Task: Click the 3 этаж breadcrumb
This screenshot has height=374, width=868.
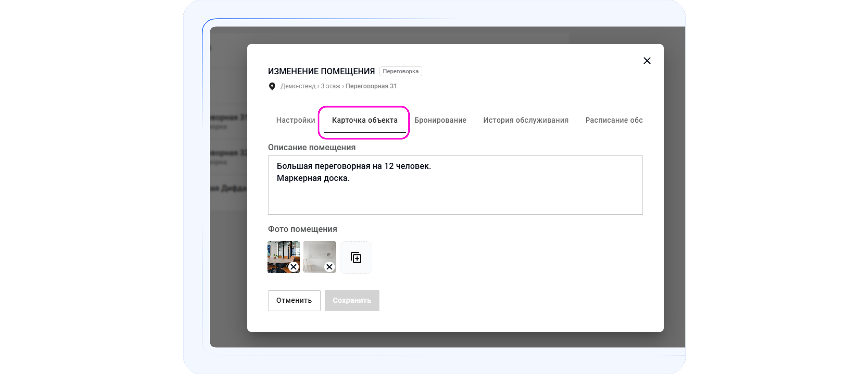Action: click(x=330, y=86)
